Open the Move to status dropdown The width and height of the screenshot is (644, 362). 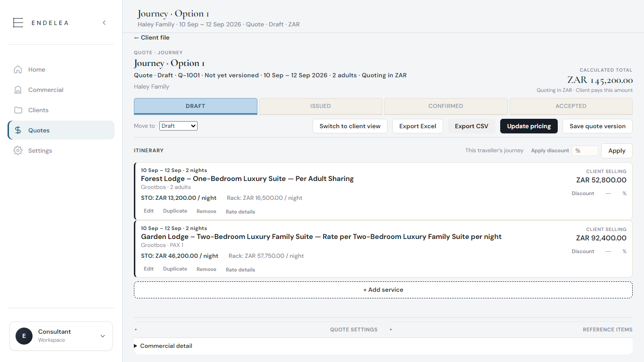pyautogui.click(x=178, y=126)
